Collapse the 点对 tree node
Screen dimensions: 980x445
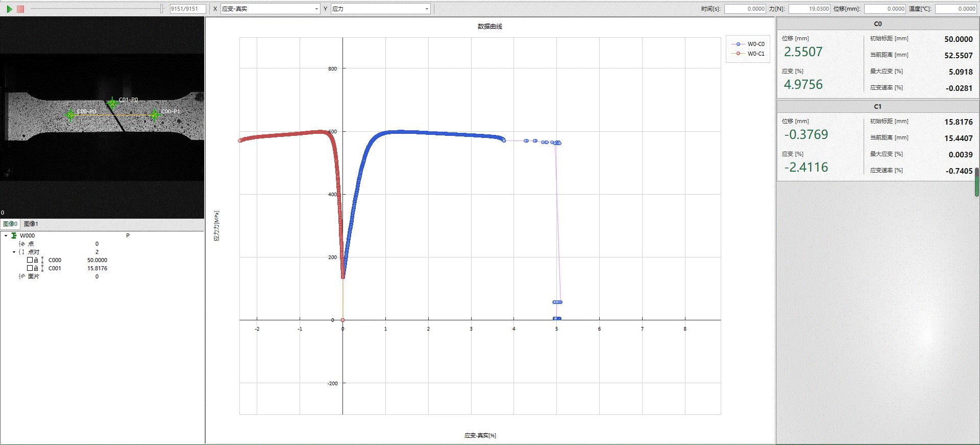14,252
